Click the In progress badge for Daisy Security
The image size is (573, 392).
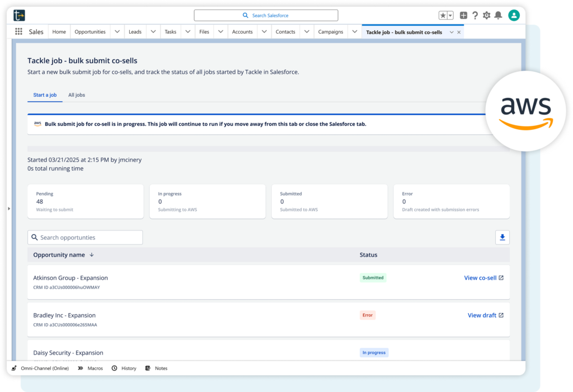click(x=374, y=352)
